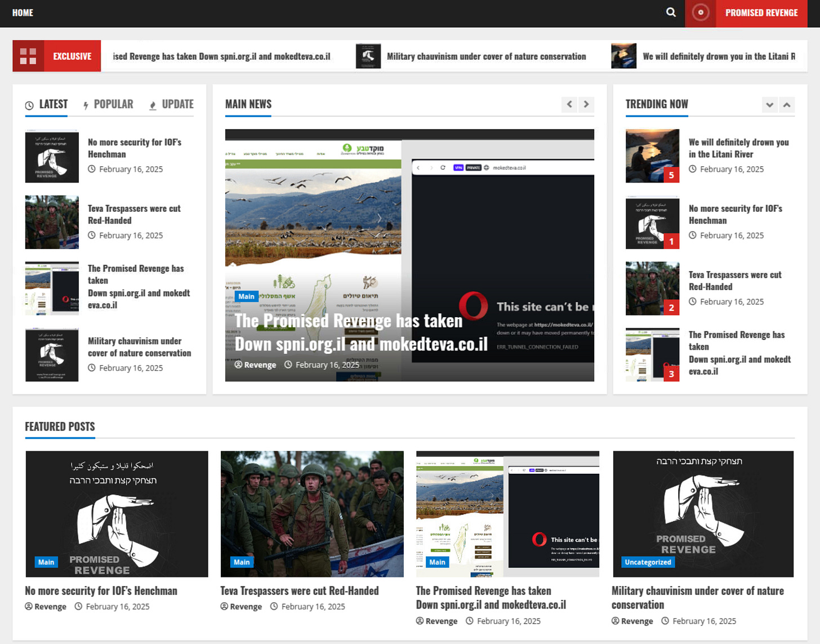Open Latest article No more security for IOF's Henchman
The image size is (820, 644).
(135, 148)
